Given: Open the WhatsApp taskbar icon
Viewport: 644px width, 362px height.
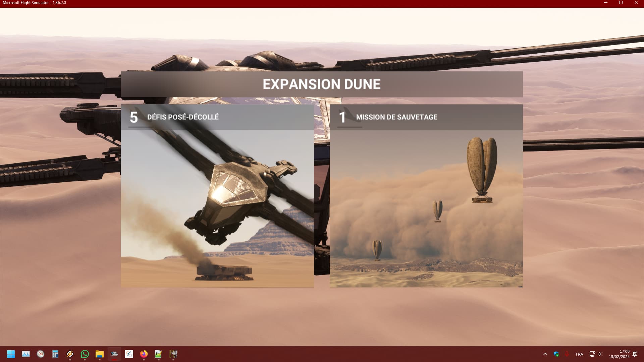Looking at the screenshot, I should (x=85, y=354).
